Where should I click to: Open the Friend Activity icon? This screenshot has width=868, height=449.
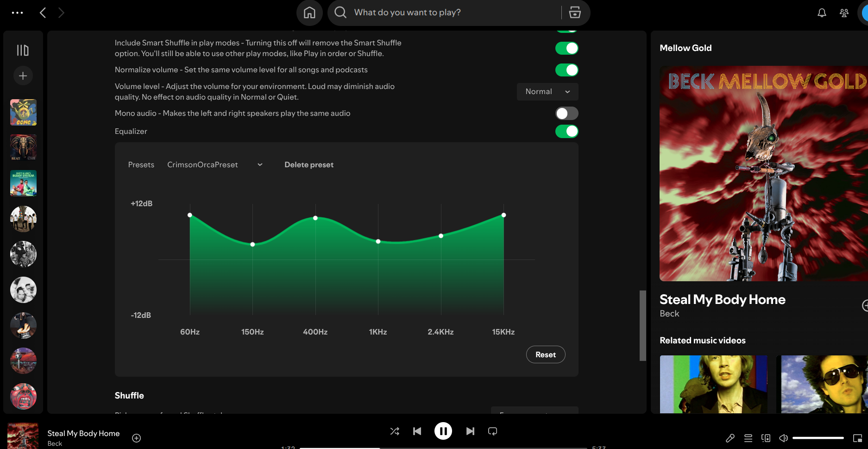click(x=844, y=13)
